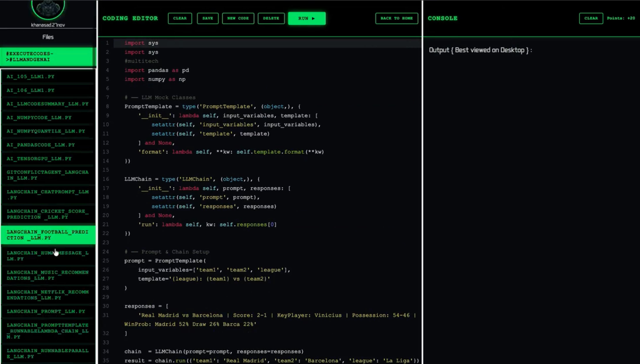Click the Points: +20 indicator
This screenshot has height=364, width=640.
(621, 18)
